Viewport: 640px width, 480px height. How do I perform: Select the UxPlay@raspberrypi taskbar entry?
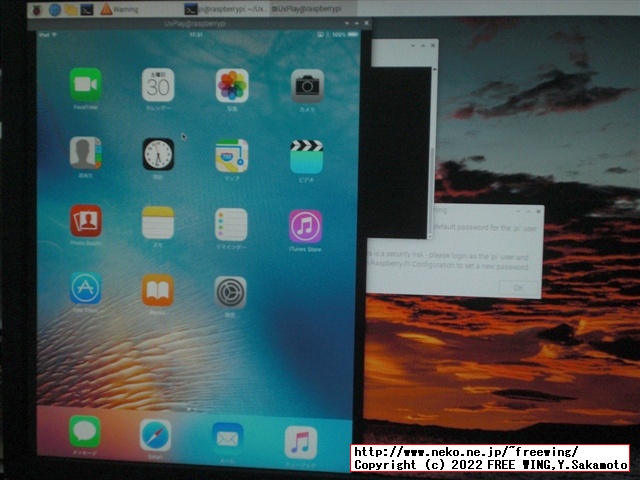(x=312, y=9)
